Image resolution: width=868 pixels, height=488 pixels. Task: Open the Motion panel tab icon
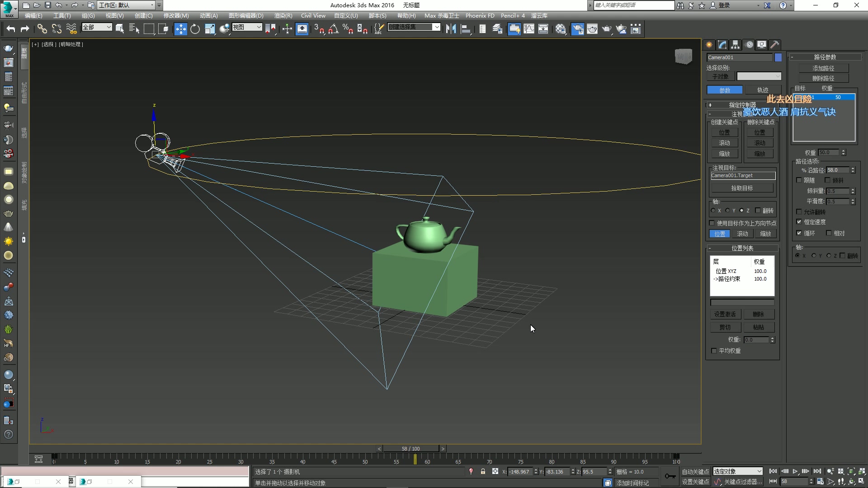[749, 45]
